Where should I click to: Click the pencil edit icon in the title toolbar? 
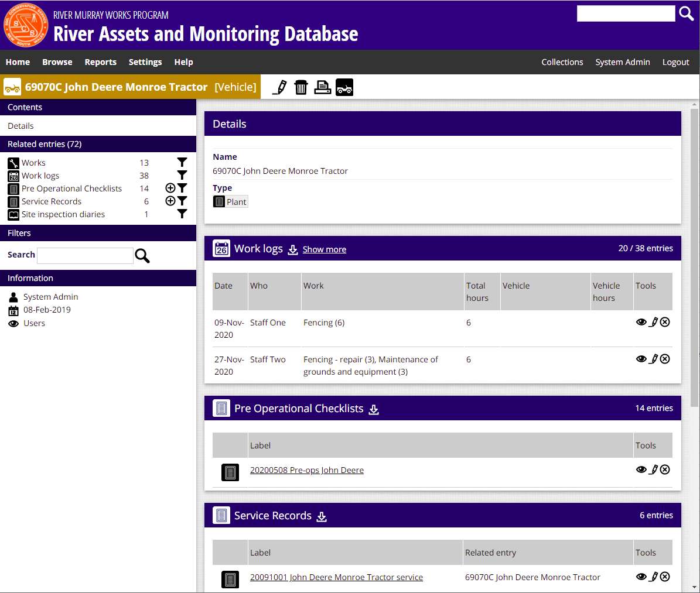point(280,87)
